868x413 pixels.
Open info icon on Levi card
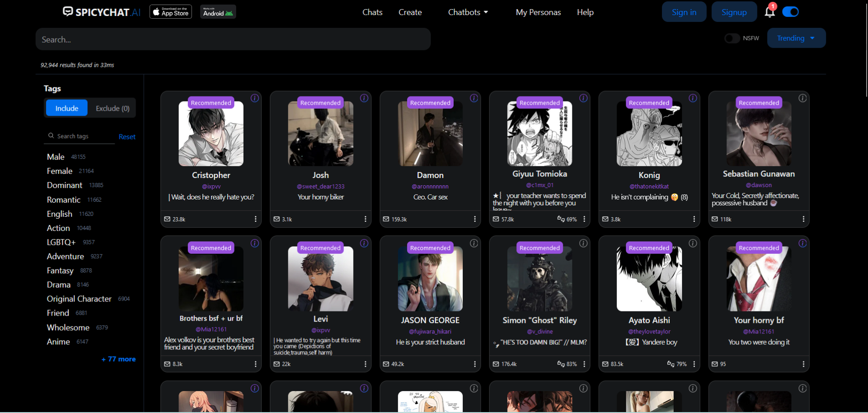click(364, 243)
